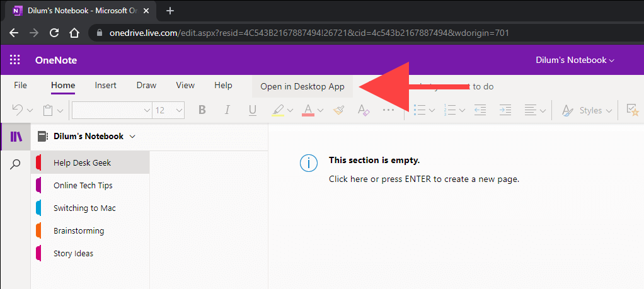Screen dimensions: 644x289
Task: Open a new browser tab
Action: click(x=170, y=11)
